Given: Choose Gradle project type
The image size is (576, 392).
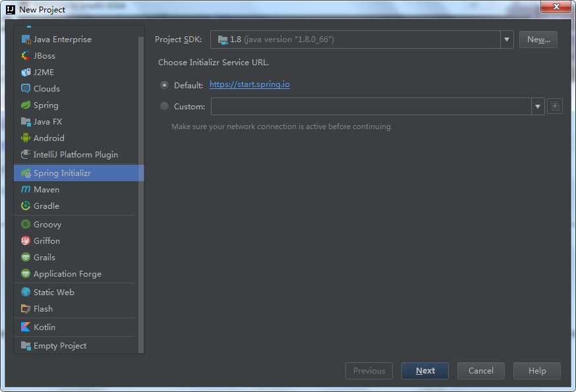Looking at the screenshot, I should 76,206.
